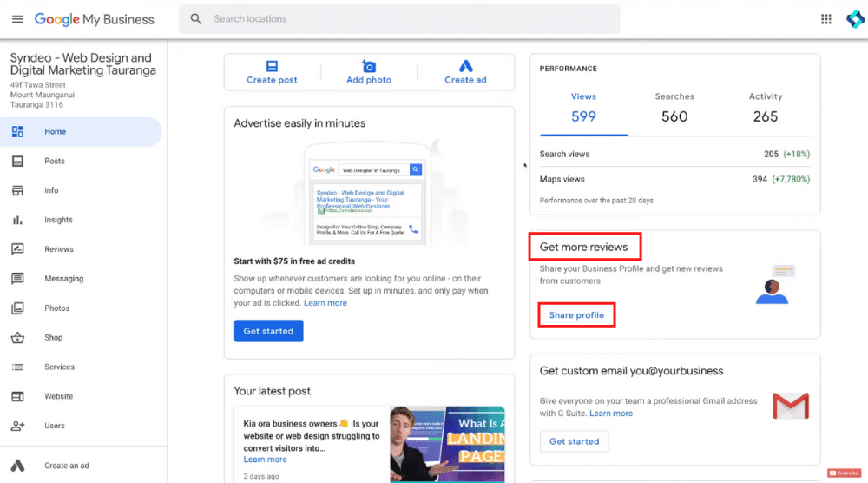The width and height of the screenshot is (868, 483).
Task: Click the Create post icon
Action: (272, 67)
